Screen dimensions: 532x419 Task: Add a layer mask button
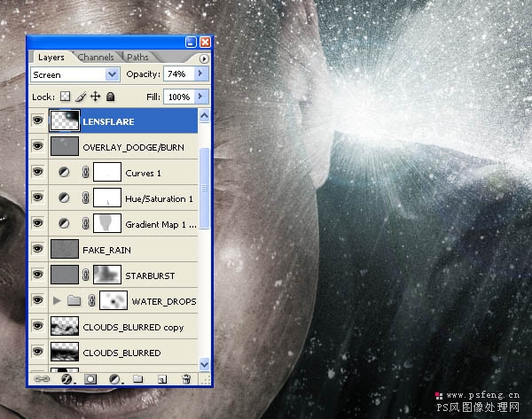[x=90, y=379]
